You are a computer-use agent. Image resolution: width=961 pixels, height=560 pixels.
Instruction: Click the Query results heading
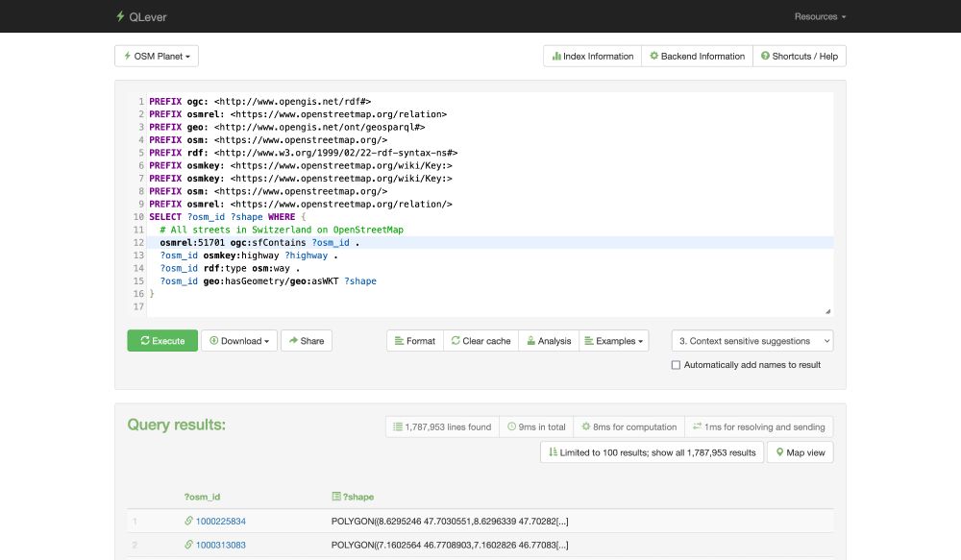point(177,425)
